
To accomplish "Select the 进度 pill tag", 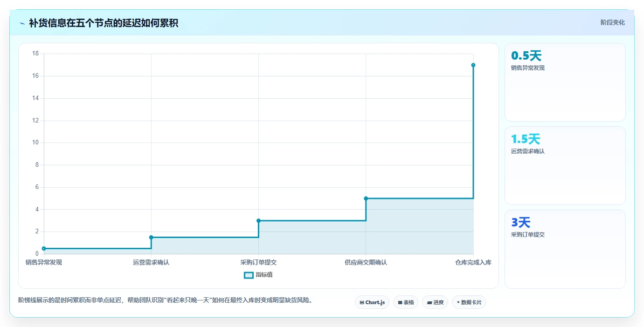I will click(435, 302).
